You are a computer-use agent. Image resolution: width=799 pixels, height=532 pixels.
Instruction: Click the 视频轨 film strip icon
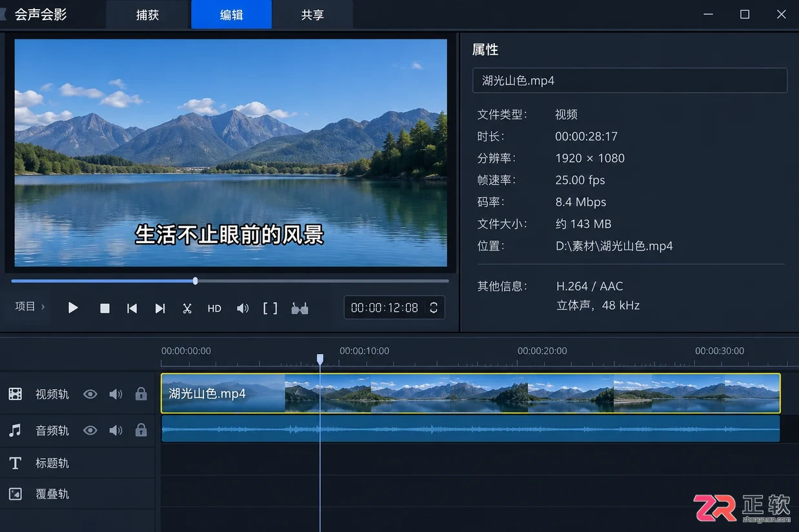[x=15, y=394]
